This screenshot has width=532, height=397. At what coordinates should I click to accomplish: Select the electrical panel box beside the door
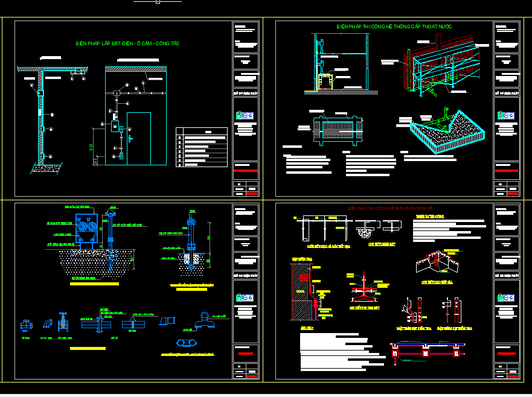coord(114,126)
